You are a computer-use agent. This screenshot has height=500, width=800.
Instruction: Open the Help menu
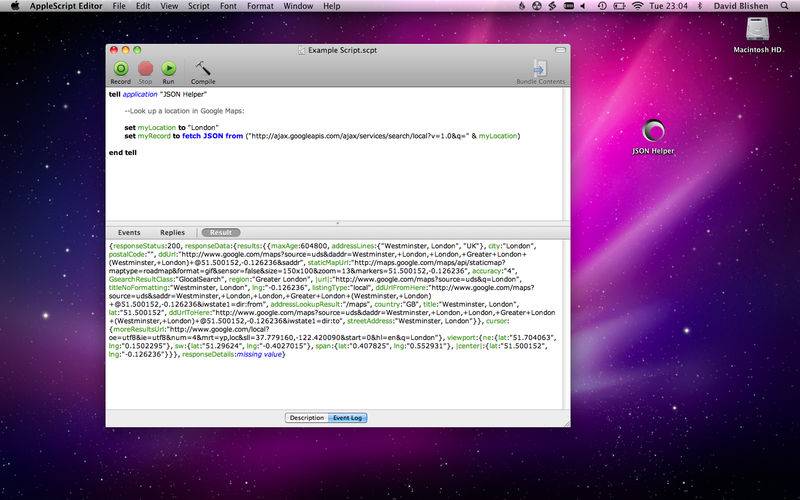pyautogui.click(x=332, y=6)
